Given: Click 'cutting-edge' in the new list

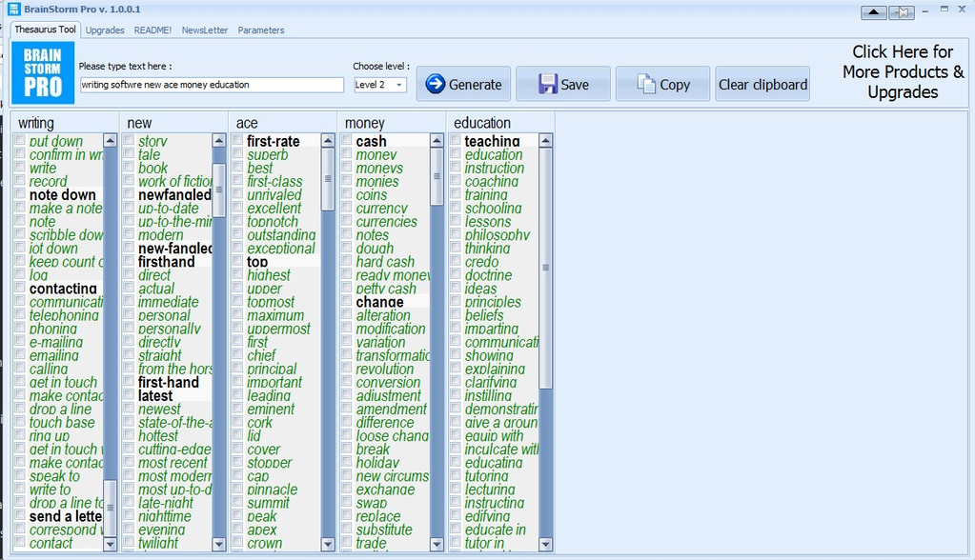Looking at the screenshot, I should [x=174, y=449].
